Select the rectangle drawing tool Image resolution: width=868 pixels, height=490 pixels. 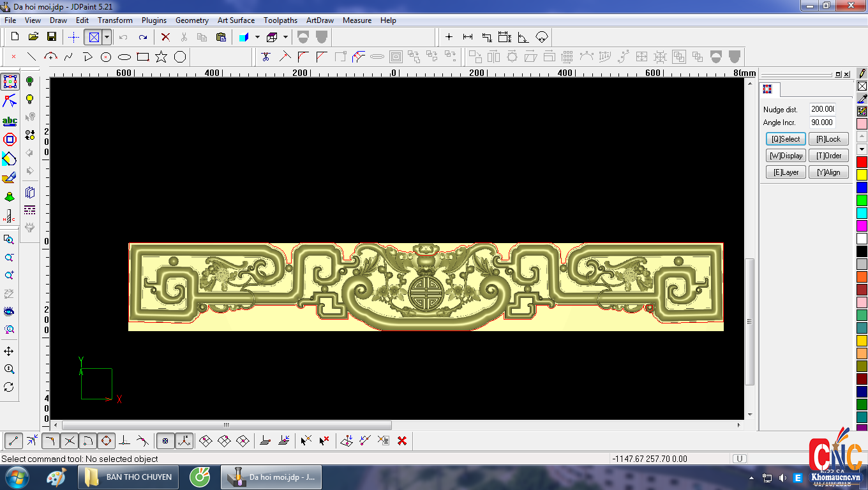143,57
